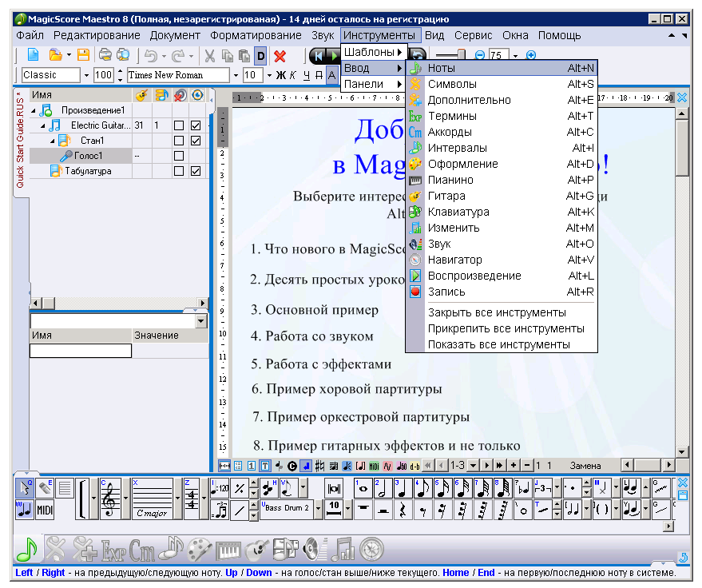Toggle the mute checkbox for Electric Guitar
This screenshot has width=702, height=588.
[x=179, y=125]
